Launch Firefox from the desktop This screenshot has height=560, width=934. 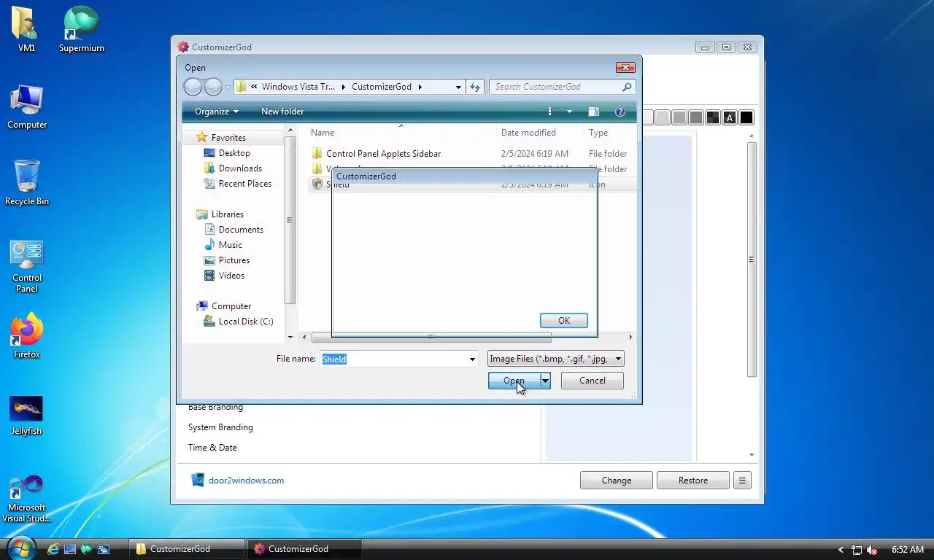(x=27, y=336)
